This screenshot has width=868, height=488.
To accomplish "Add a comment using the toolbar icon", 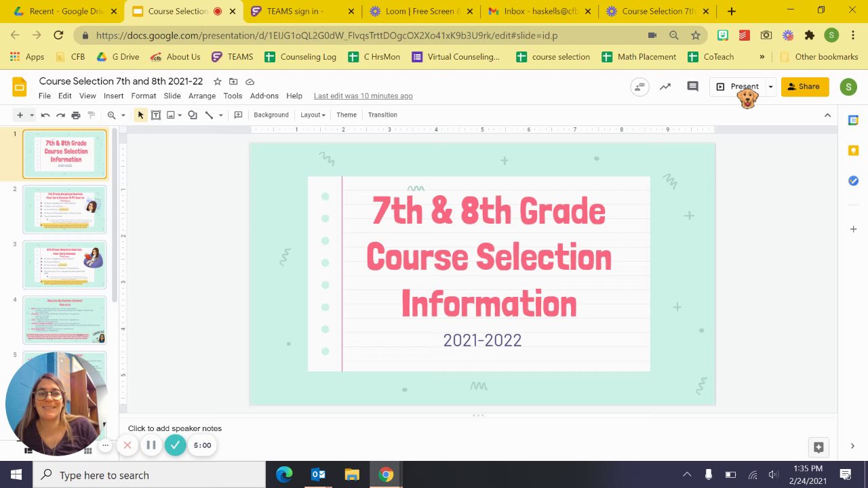I will (x=238, y=115).
